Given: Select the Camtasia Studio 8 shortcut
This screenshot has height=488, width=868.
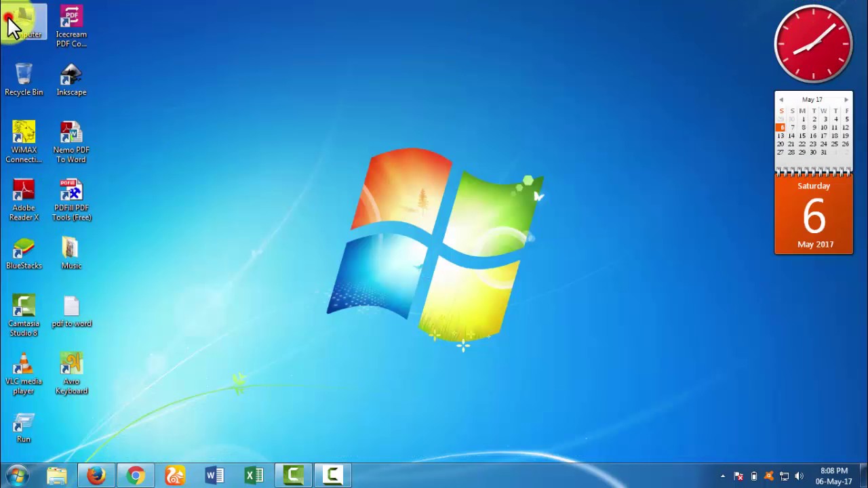Looking at the screenshot, I should pos(24,315).
